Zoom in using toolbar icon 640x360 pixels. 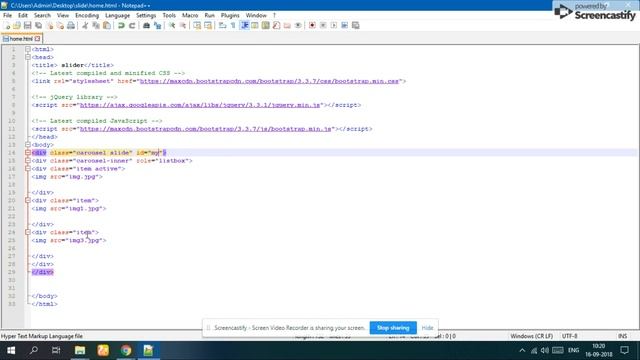(172, 25)
